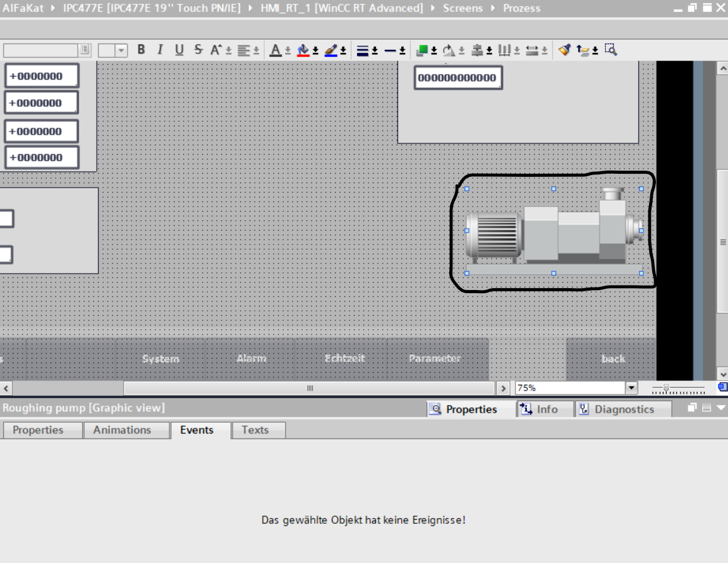Open the Diagnostics tab
Image resolution: width=728 pixels, height=563 pixels.
[623, 409]
